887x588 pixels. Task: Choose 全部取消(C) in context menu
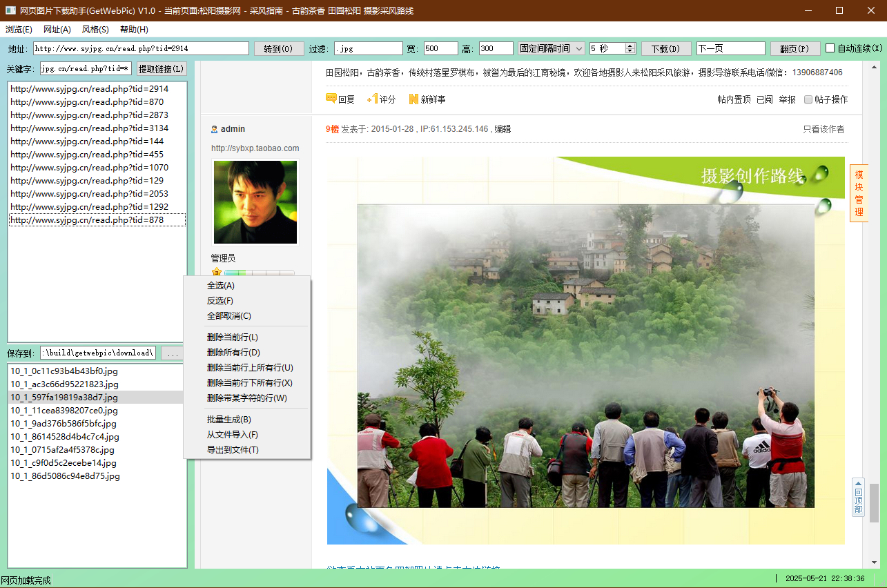click(247, 316)
